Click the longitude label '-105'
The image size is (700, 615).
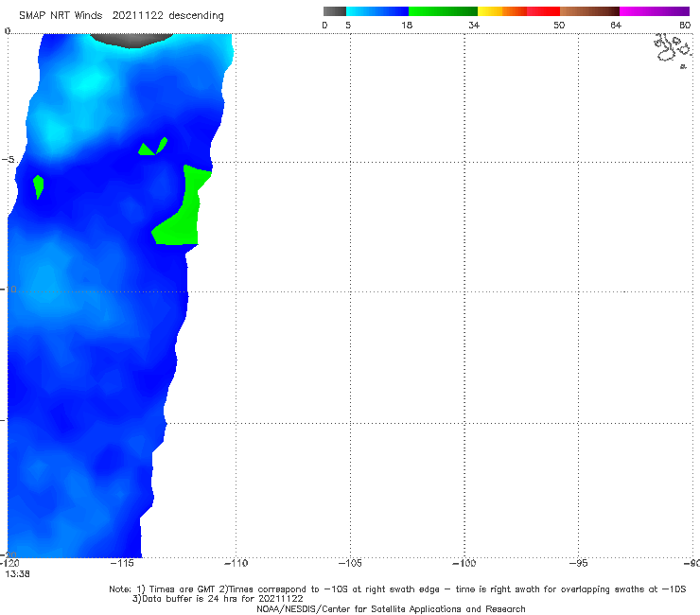(350, 563)
